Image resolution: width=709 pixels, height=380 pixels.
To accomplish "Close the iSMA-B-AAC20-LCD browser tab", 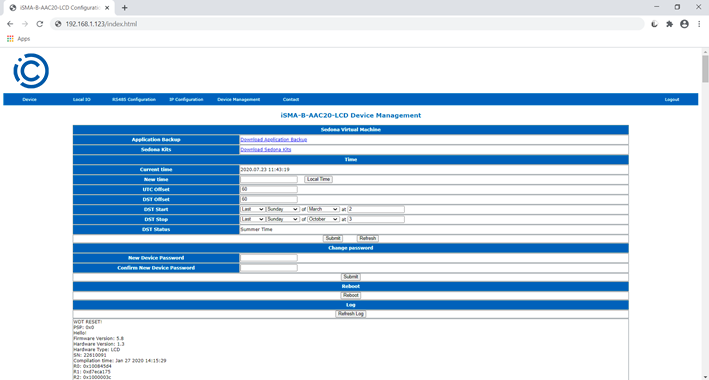I will (107, 8).
